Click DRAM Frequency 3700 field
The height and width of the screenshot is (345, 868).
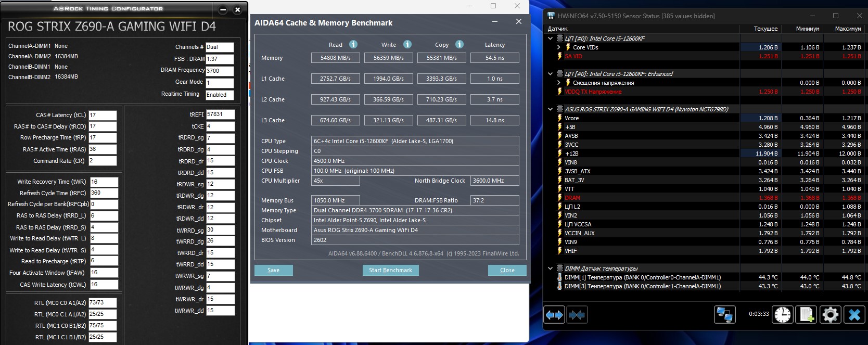pos(220,71)
